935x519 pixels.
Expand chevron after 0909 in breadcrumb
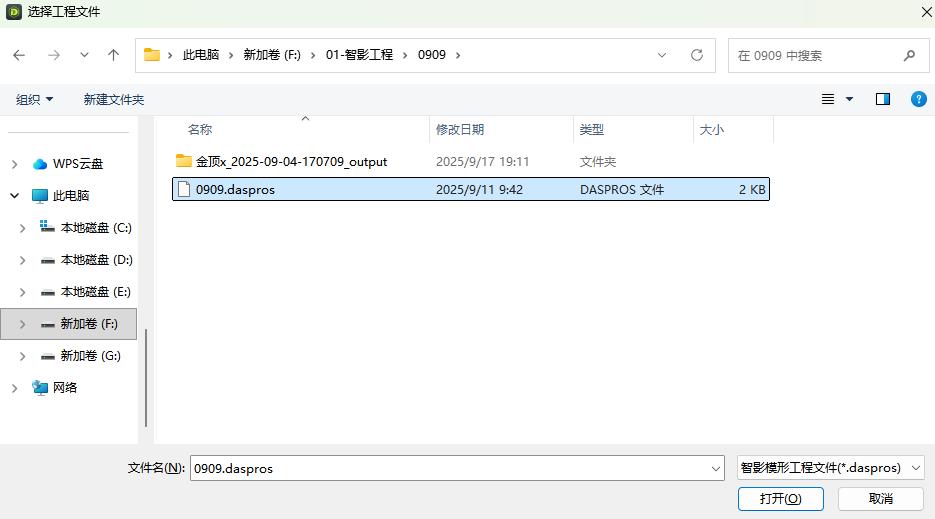coord(458,55)
